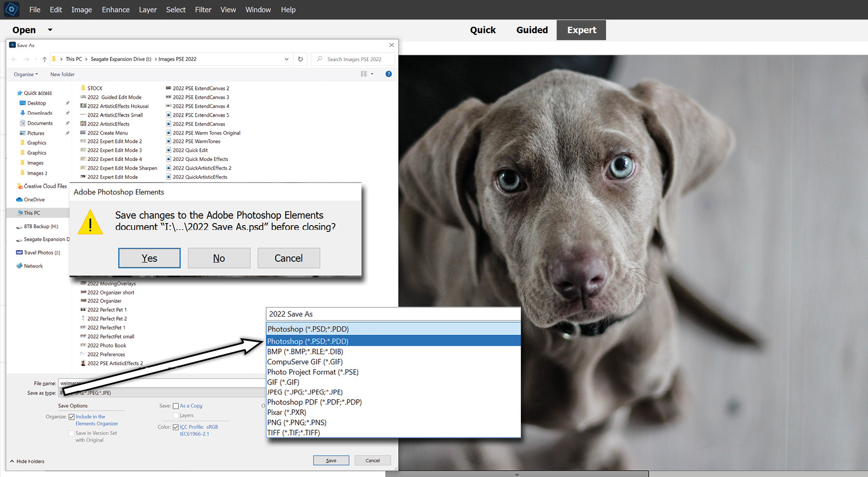The width and height of the screenshot is (868, 477).
Task: Go back in the Save As dialog
Action: pos(14,59)
